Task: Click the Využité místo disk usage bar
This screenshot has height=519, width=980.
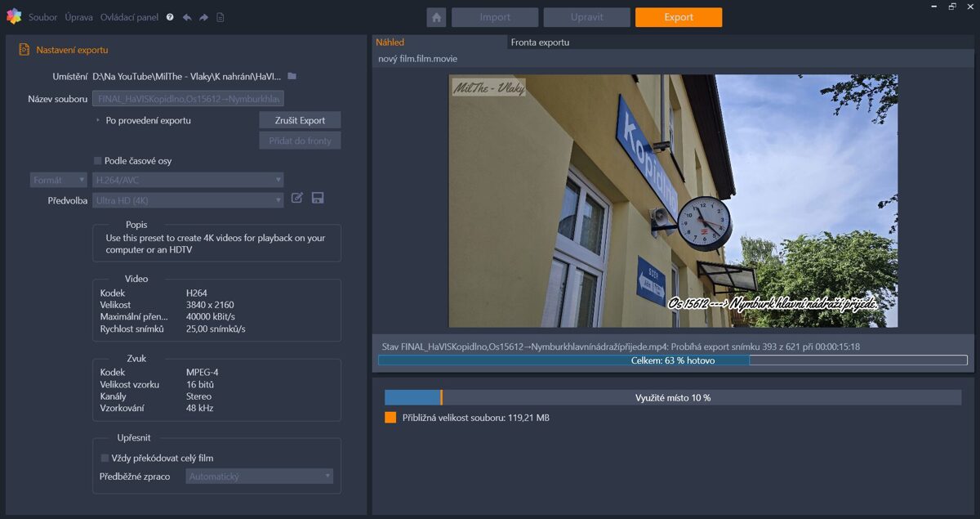Action: [673, 398]
